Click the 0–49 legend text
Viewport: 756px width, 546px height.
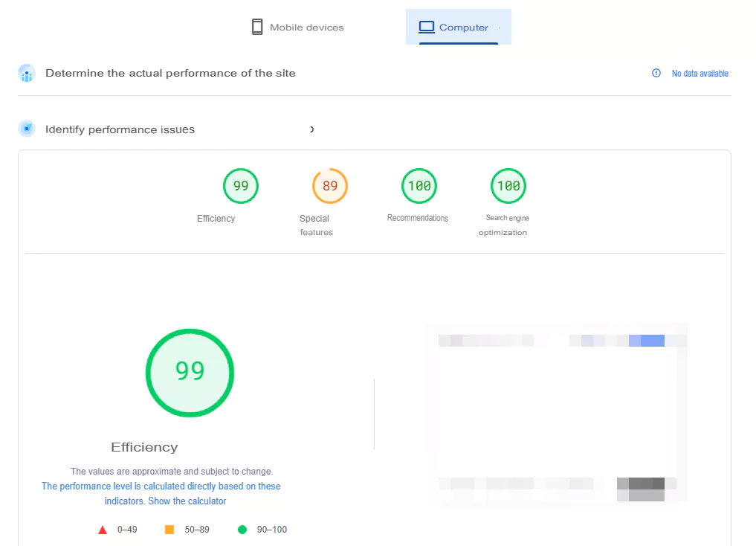point(127,530)
